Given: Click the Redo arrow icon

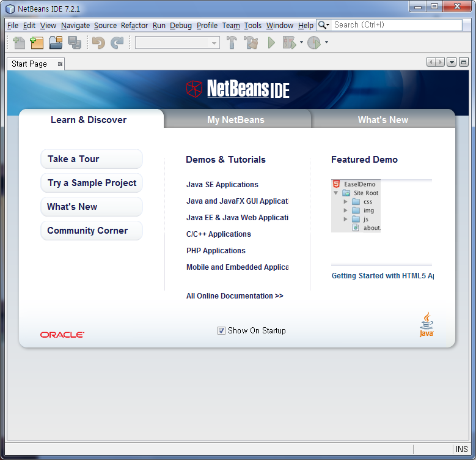Looking at the screenshot, I should point(117,43).
